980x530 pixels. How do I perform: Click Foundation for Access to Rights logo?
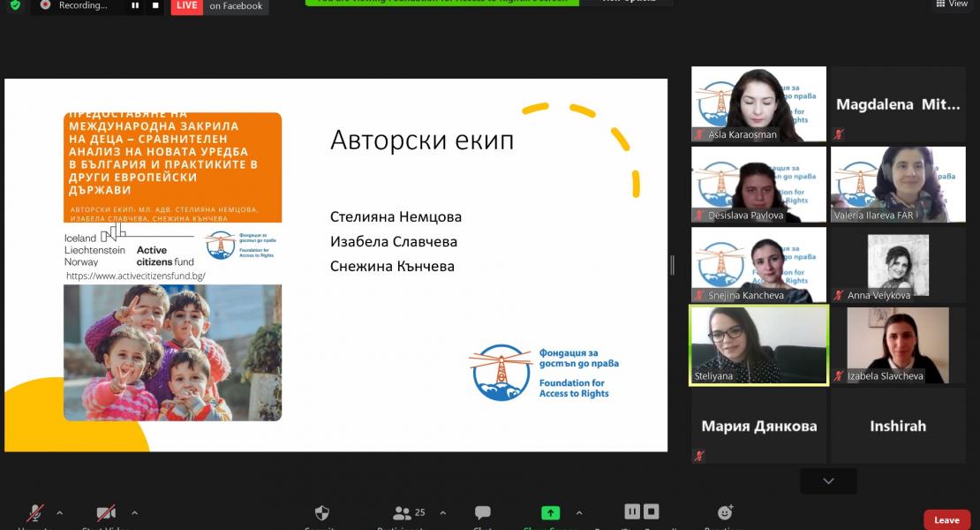coord(544,373)
